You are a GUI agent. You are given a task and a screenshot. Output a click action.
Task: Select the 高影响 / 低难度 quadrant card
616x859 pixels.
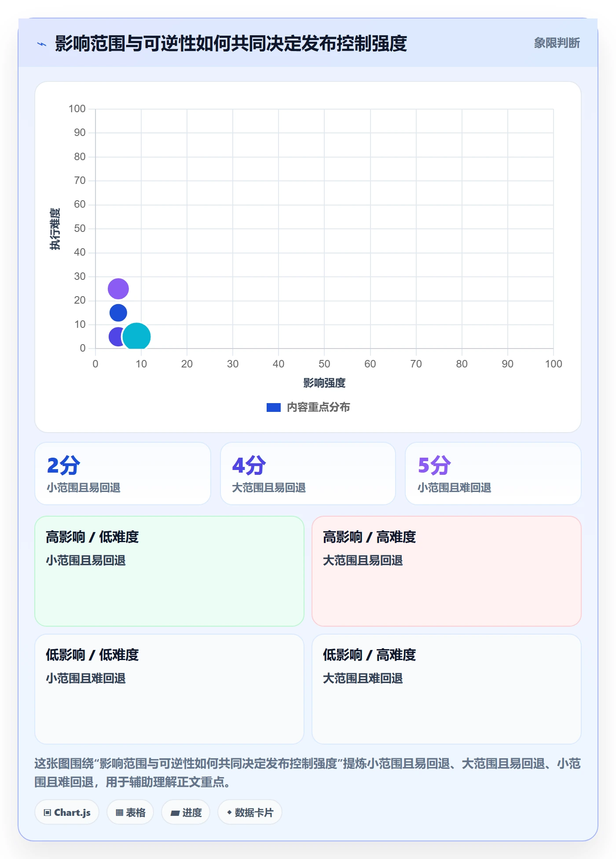(x=169, y=571)
